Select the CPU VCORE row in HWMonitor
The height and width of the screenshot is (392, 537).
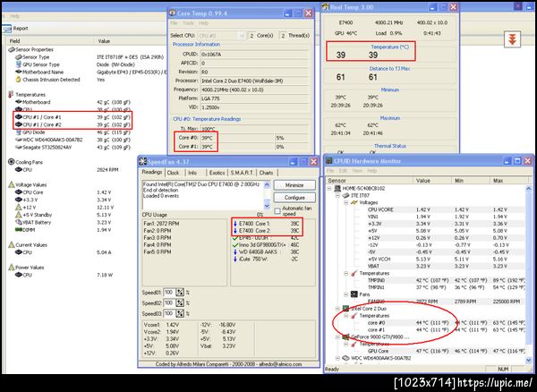(x=446, y=209)
